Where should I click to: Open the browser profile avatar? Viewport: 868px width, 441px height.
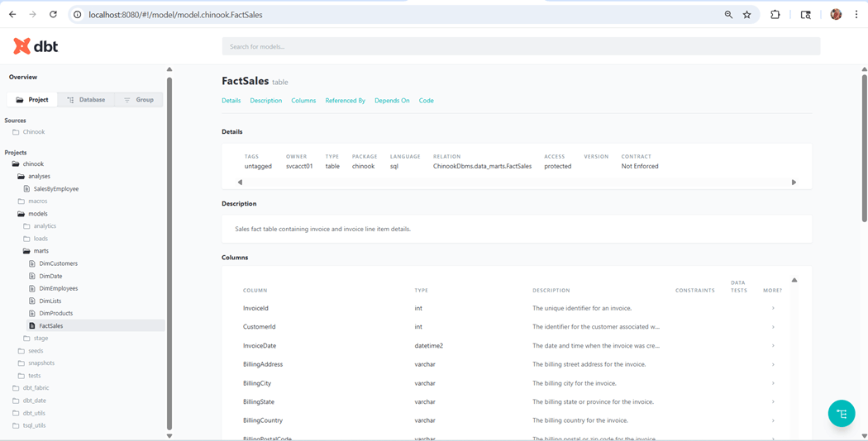[836, 15]
